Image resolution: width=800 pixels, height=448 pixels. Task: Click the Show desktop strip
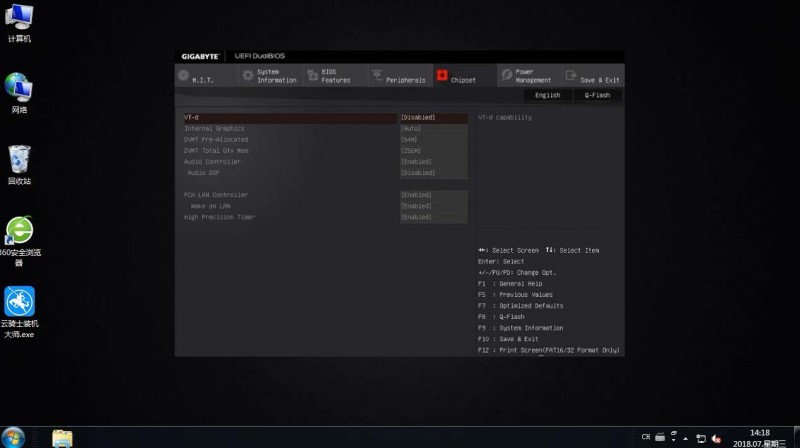coord(796,438)
